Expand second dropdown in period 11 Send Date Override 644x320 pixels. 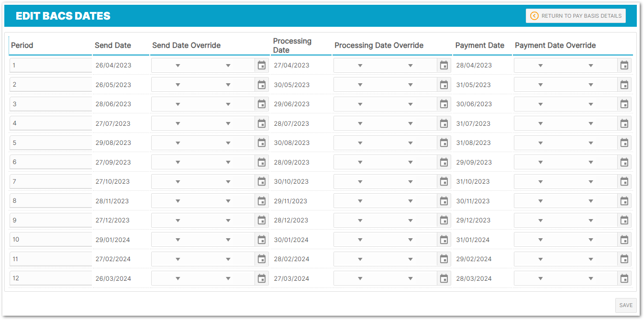228,259
